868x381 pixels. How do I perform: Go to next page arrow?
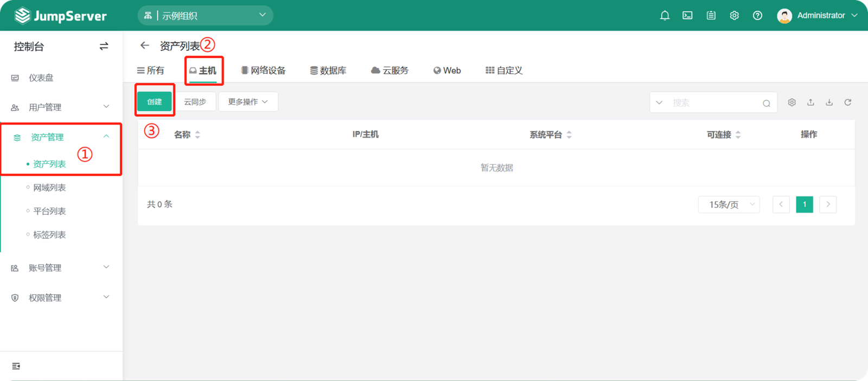828,204
